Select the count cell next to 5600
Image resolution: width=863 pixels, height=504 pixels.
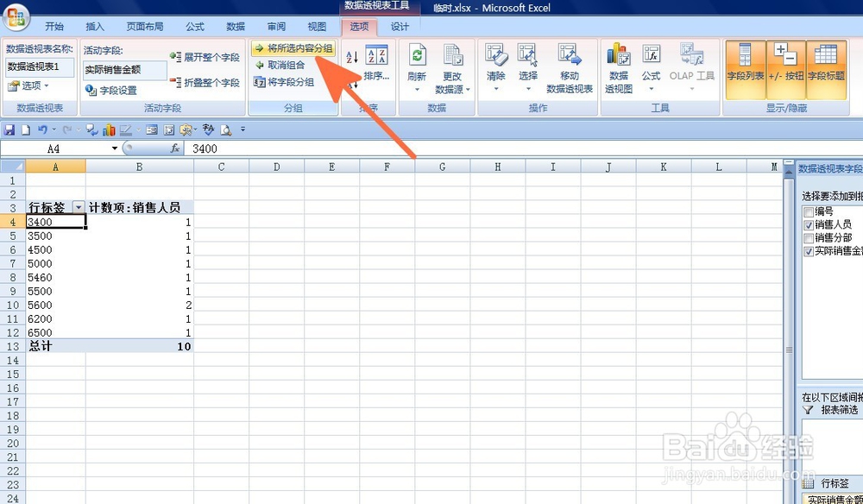pos(140,305)
